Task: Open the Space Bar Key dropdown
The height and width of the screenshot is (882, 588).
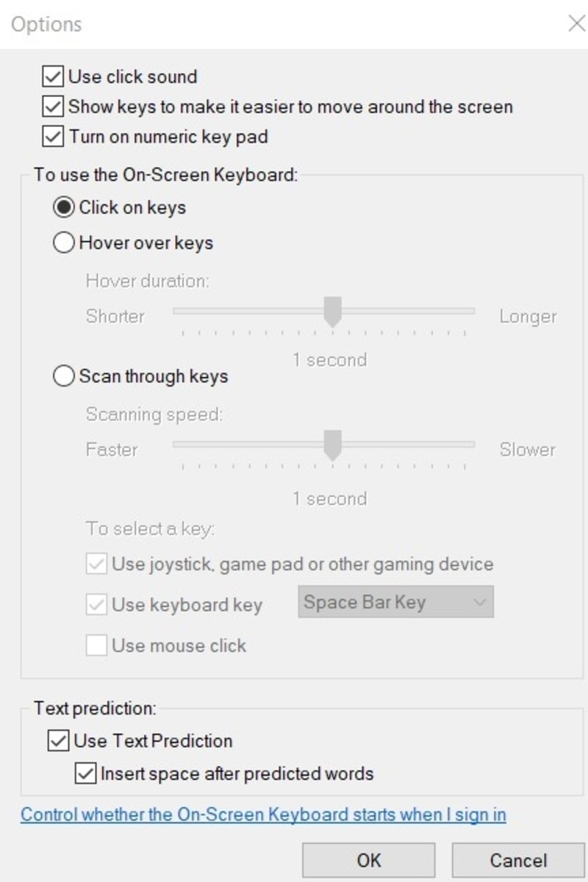Action: tap(395, 601)
